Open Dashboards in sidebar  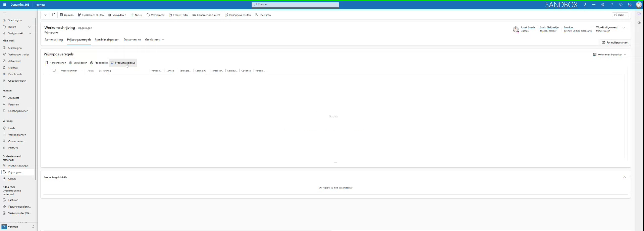coord(15,74)
